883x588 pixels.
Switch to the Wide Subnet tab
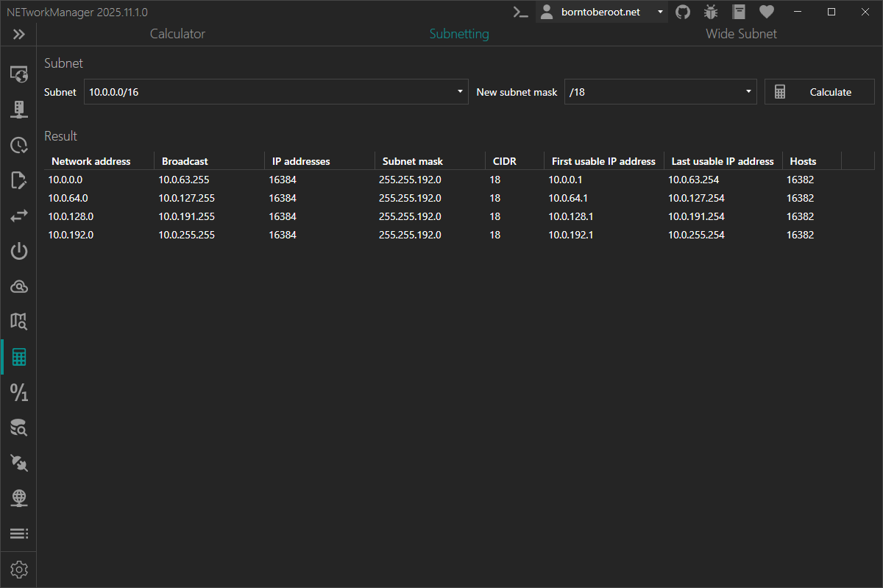(x=741, y=34)
